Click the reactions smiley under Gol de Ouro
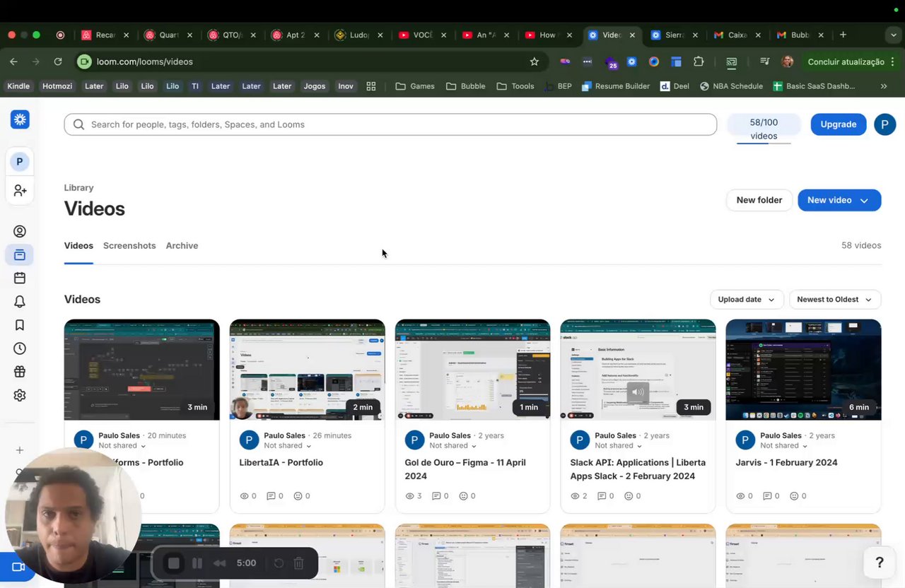The image size is (905, 588). pos(463,496)
